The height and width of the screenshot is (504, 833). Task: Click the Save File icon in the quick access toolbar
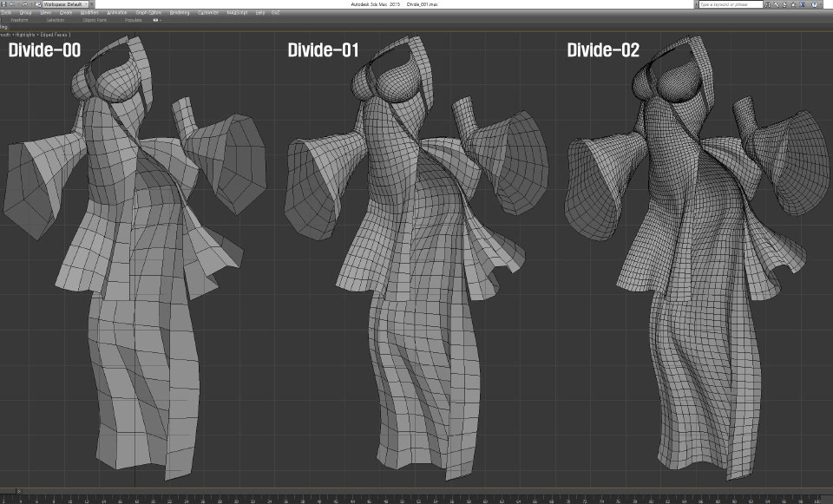point(4,4)
